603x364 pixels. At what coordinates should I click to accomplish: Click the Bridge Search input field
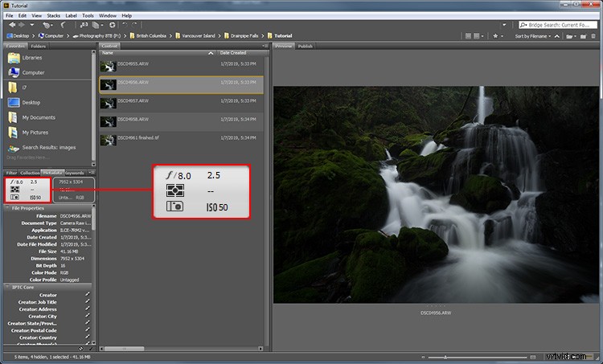[x=558, y=25]
